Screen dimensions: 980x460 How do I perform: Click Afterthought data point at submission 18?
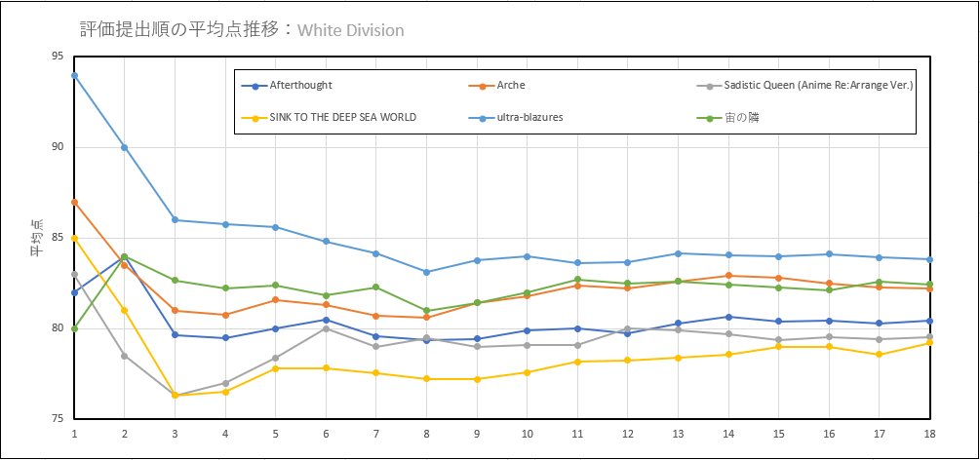[x=929, y=321]
